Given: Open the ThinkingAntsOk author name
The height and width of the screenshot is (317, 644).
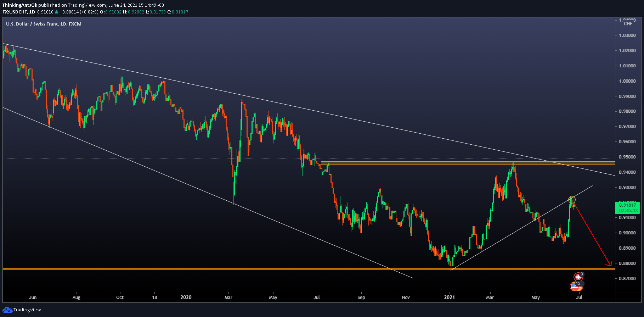Looking at the screenshot, I should (x=20, y=5).
